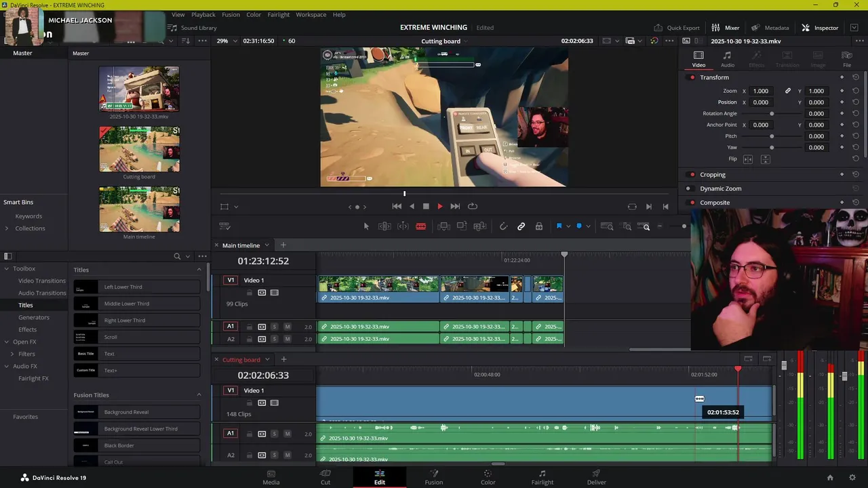Viewport: 868px width, 488px height.
Task: Open the Cutting board tab dropdown
Action: coord(267,360)
